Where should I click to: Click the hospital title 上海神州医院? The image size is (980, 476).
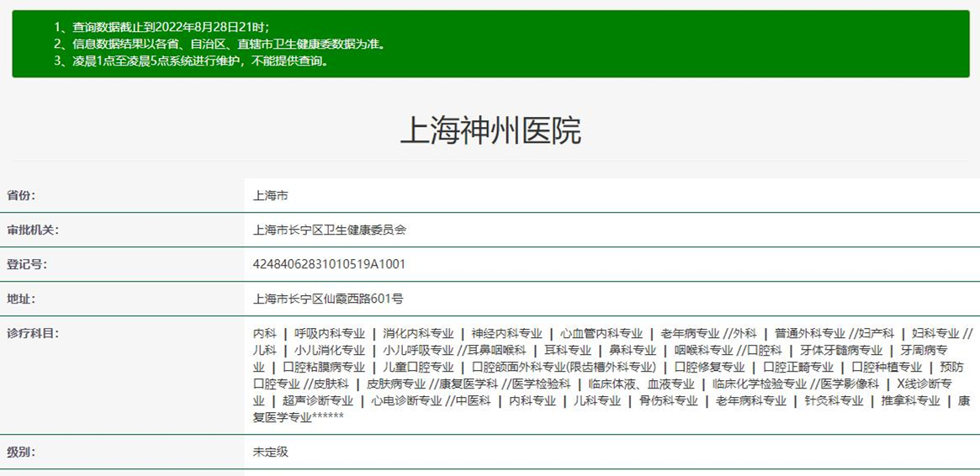490,131
